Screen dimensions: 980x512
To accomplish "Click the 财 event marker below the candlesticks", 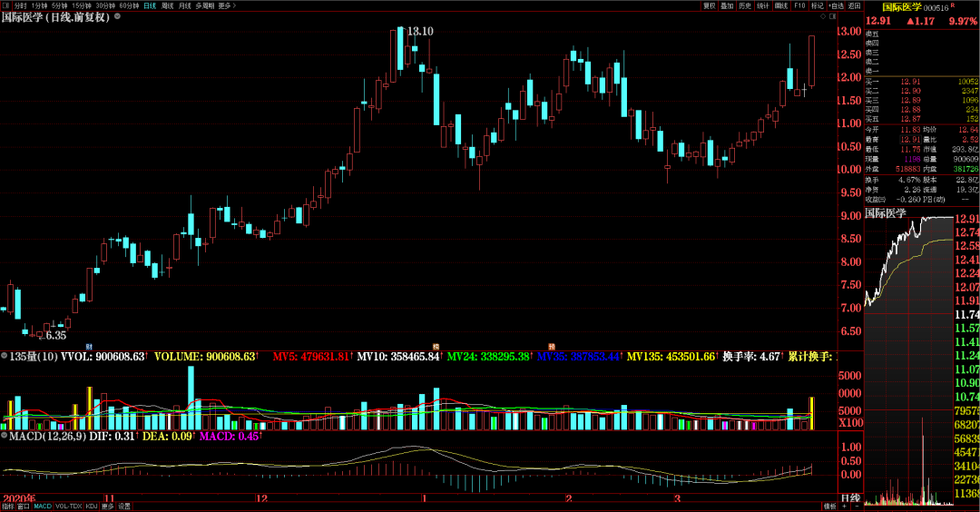I will [x=89, y=347].
